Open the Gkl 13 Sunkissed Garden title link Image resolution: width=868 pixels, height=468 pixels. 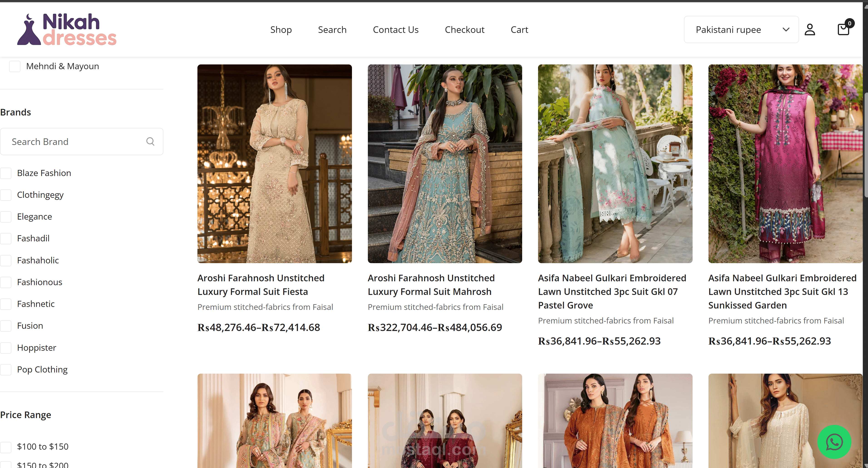pos(782,292)
